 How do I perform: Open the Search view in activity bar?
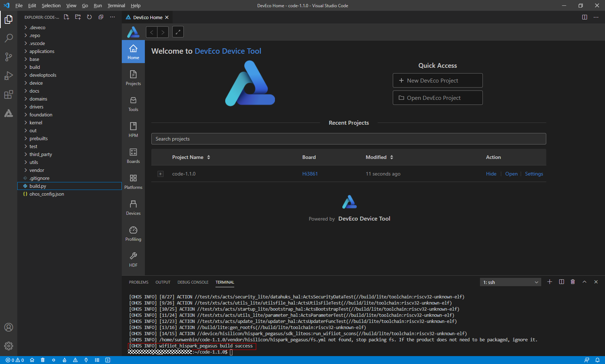(x=9, y=38)
